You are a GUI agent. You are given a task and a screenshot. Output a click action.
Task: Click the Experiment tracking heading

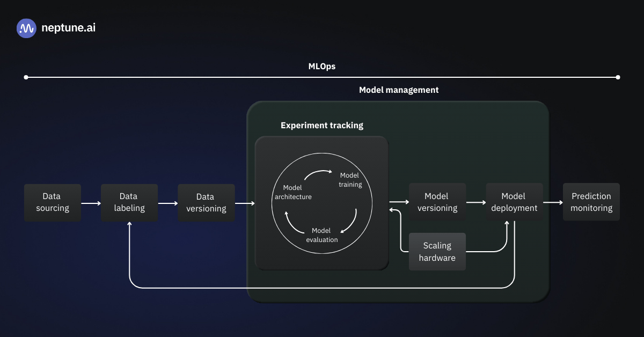point(322,126)
